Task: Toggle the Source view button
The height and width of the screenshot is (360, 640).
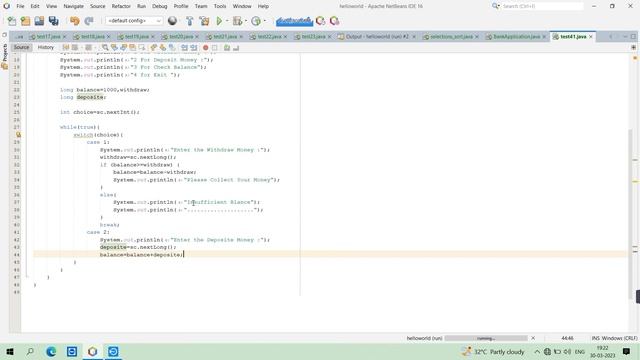Action: point(21,47)
